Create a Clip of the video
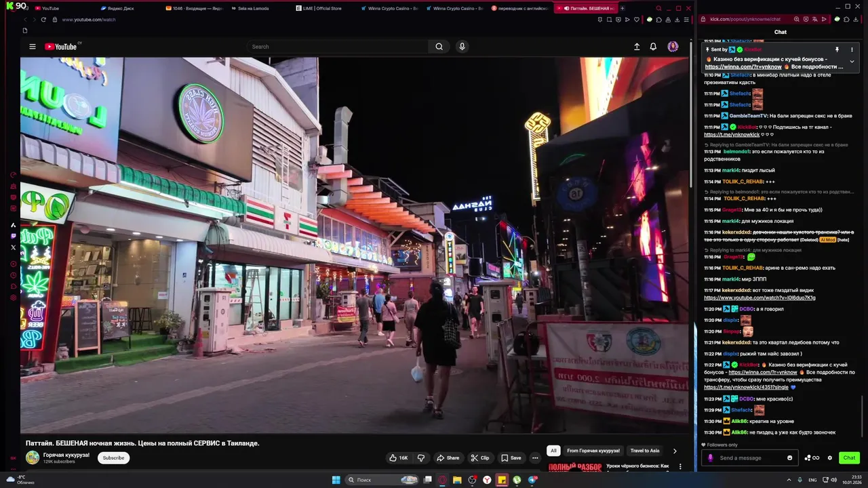This screenshot has height=488, width=868. [480, 458]
